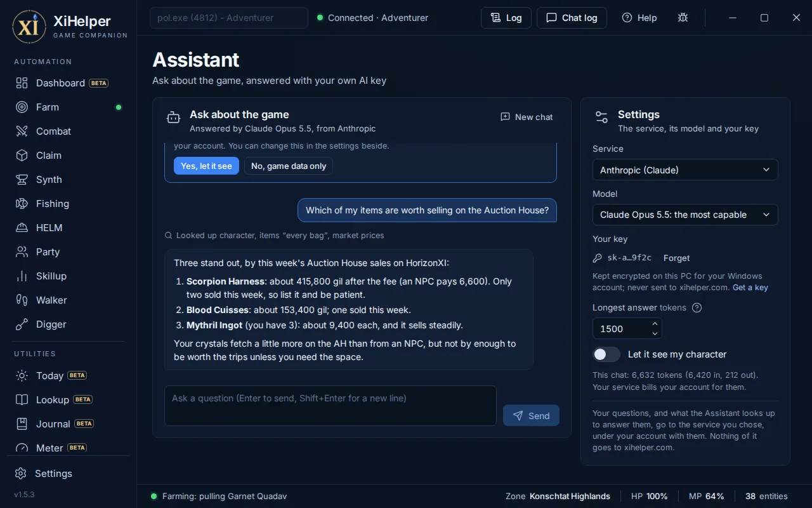Click the 38 entities count
This screenshot has height=508, width=812.
766,497
